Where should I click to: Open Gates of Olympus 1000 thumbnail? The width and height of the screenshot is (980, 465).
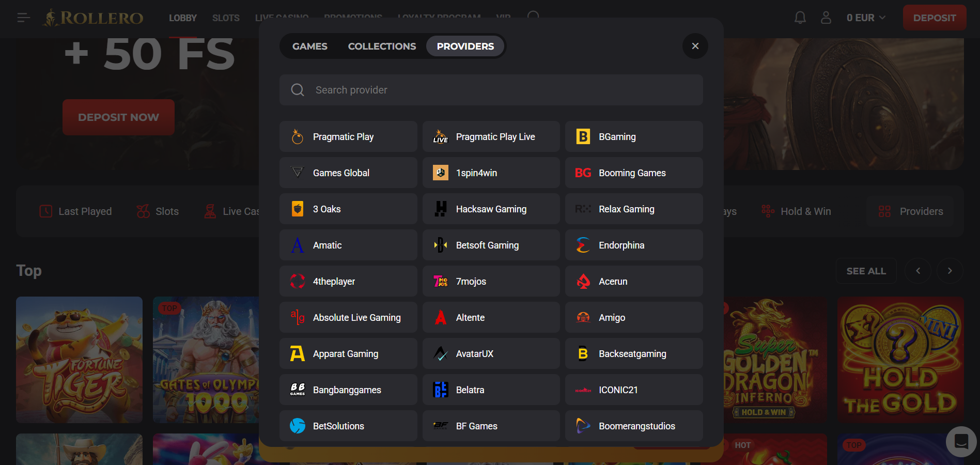click(x=206, y=360)
